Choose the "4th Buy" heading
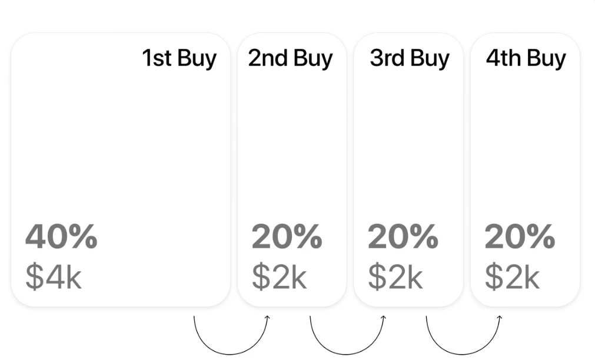 (526, 58)
